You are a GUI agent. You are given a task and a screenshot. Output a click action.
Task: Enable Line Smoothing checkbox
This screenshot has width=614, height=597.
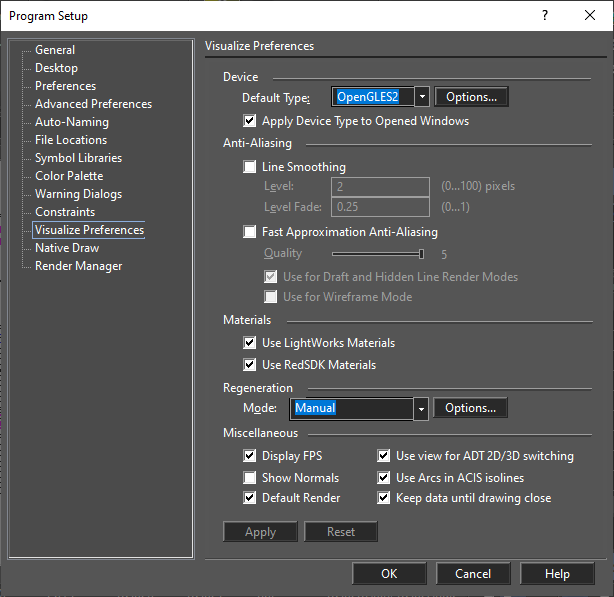[249, 166]
